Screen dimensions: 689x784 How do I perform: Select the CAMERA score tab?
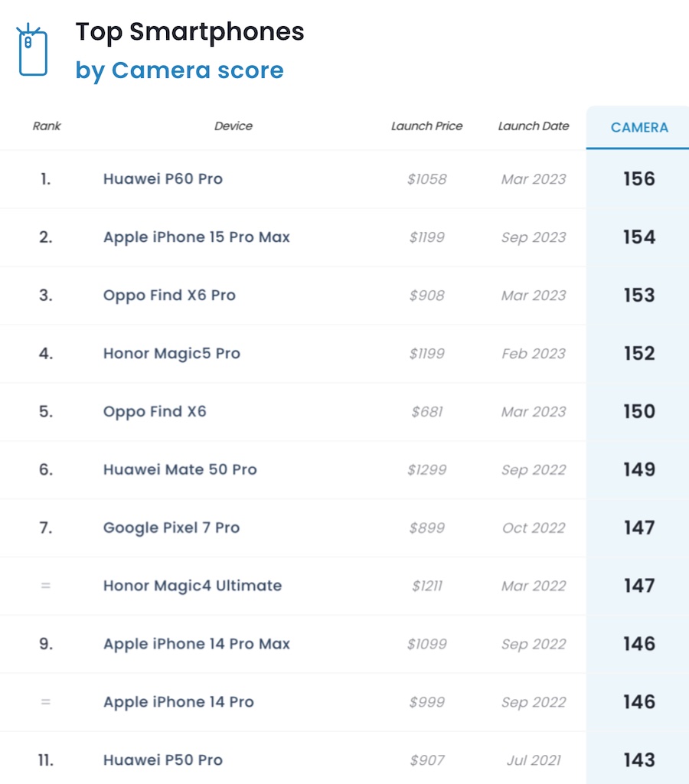[x=639, y=127]
